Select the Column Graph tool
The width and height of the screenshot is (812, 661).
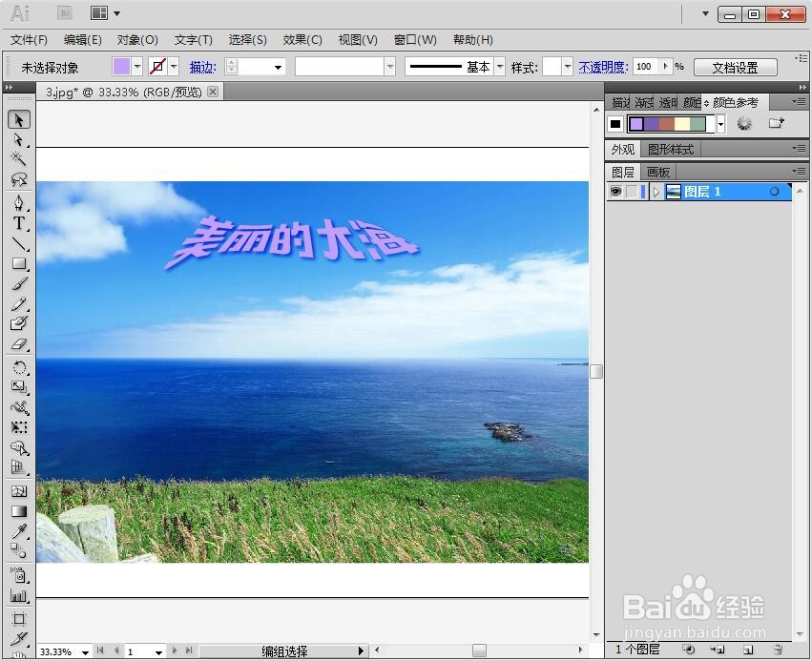pyautogui.click(x=19, y=595)
